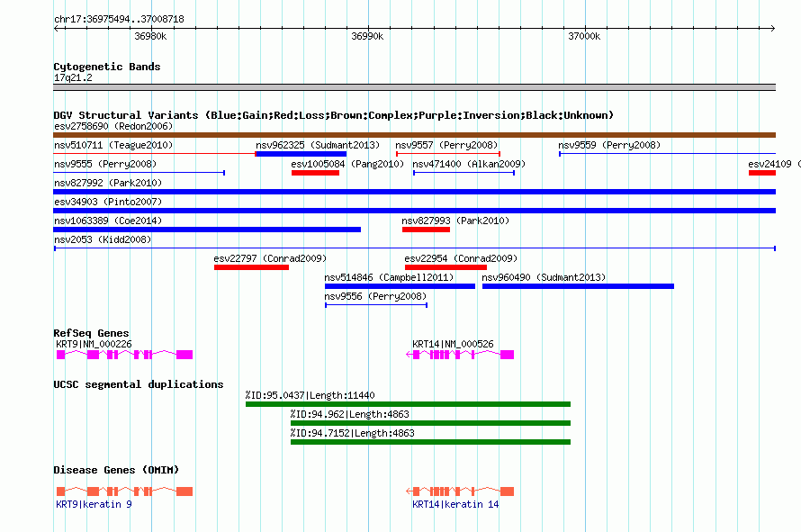Open nsv2053 (Kidd2008) variant label

pos(103,239)
